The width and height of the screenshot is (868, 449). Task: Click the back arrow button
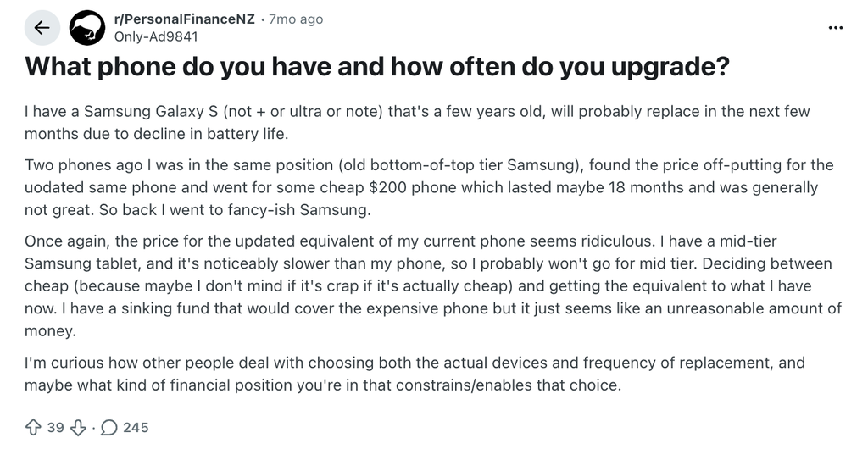[42, 27]
